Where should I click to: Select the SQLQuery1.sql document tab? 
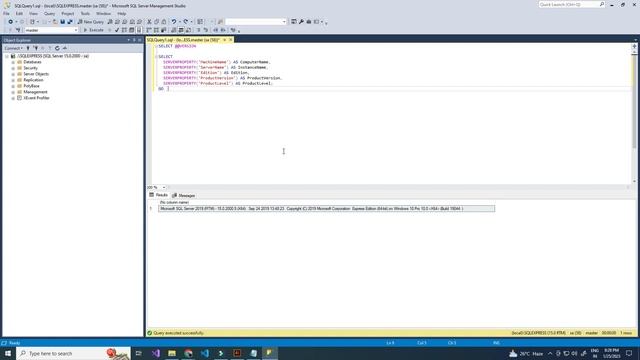183,40
